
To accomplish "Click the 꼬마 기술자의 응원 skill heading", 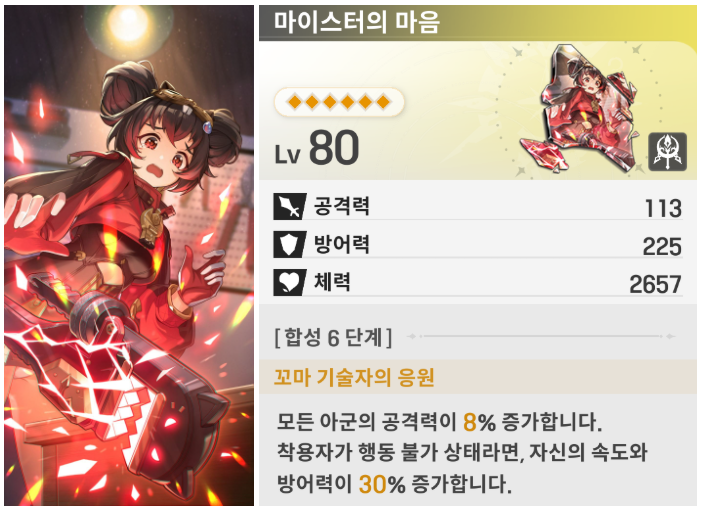I will (354, 378).
